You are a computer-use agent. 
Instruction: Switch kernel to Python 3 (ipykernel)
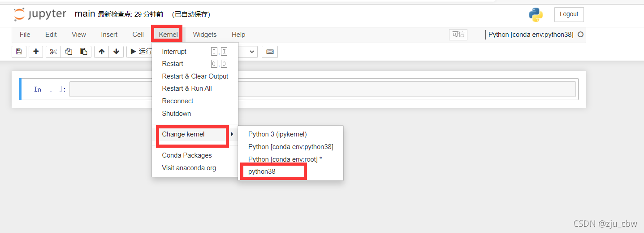(x=290, y=134)
